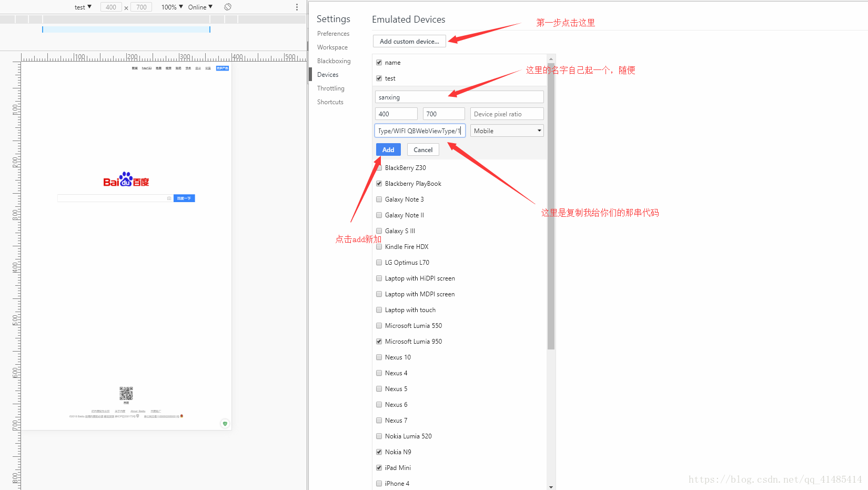The height and width of the screenshot is (490, 868).
Task: Click the viewport height field showing 700
Action: (142, 7)
